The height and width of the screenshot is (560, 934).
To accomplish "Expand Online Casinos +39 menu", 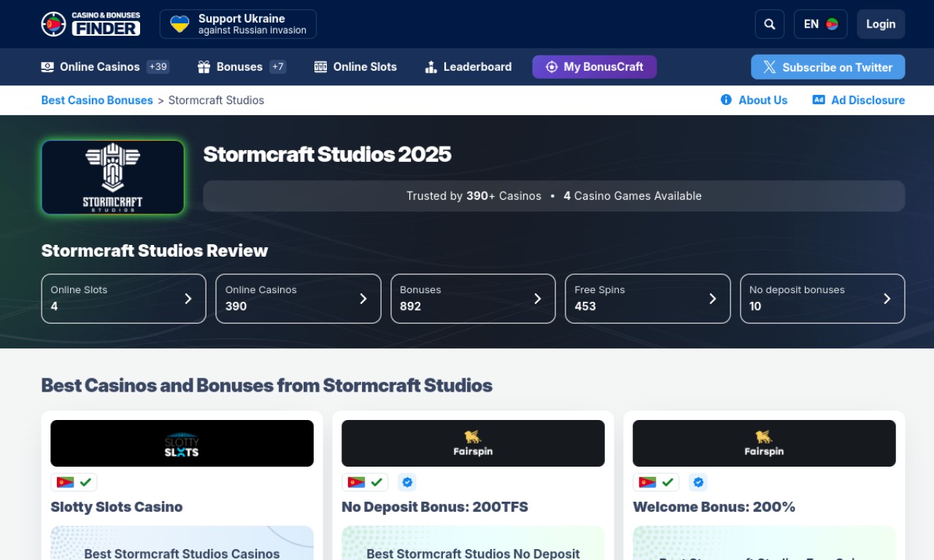I will pyautogui.click(x=104, y=67).
